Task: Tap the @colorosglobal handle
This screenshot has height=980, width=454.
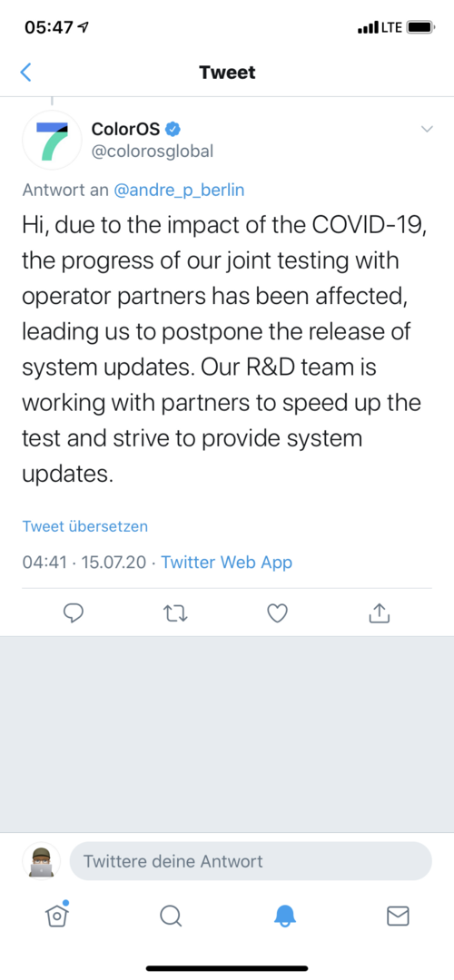Action: click(x=152, y=152)
